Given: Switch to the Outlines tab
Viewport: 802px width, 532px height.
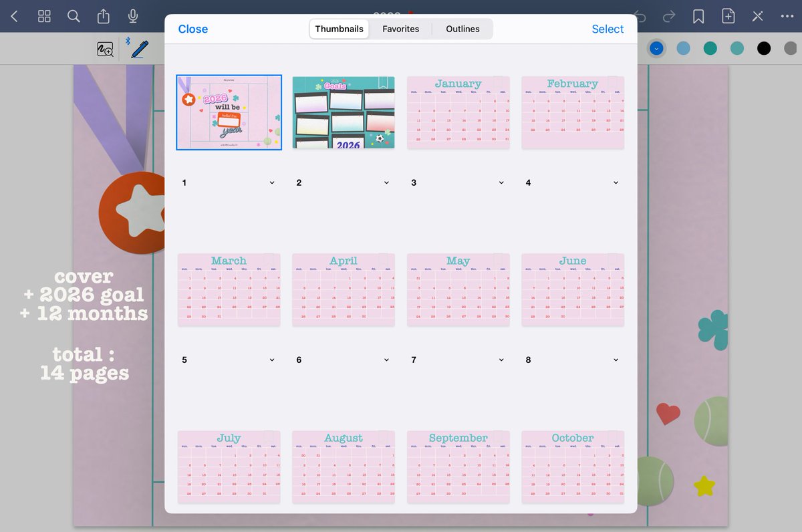Looking at the screenshot, I should tap(463, 29).
